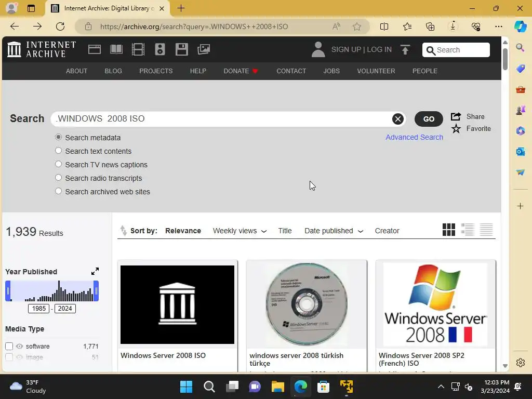The height and width of the screenshot is (399, 532).
Task: Add page to favorites star
Action: click(356, 26)
